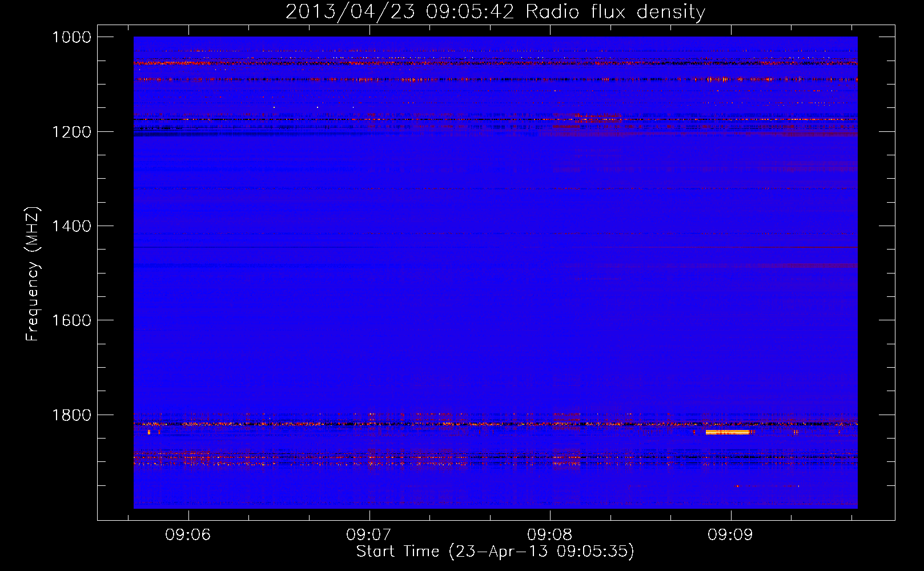
Task: Click the 1400 frequency tick label
Action: click(x=71, y=226)
